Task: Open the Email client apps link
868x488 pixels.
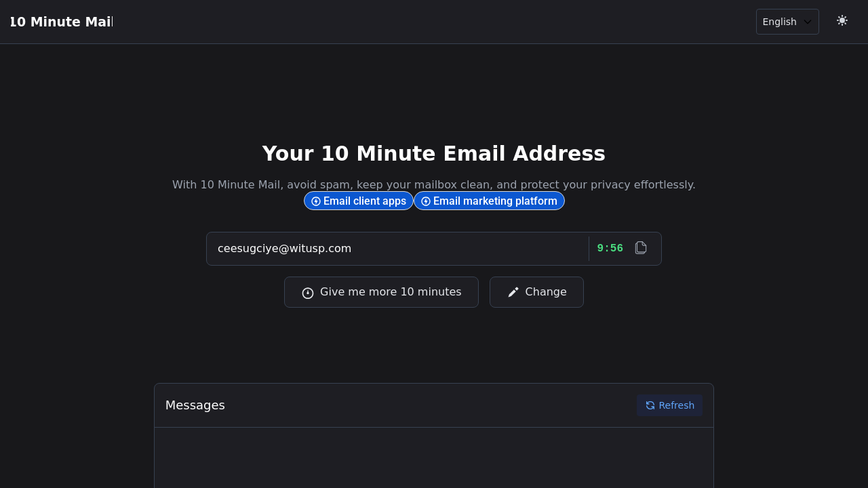Action: [359, 201]
